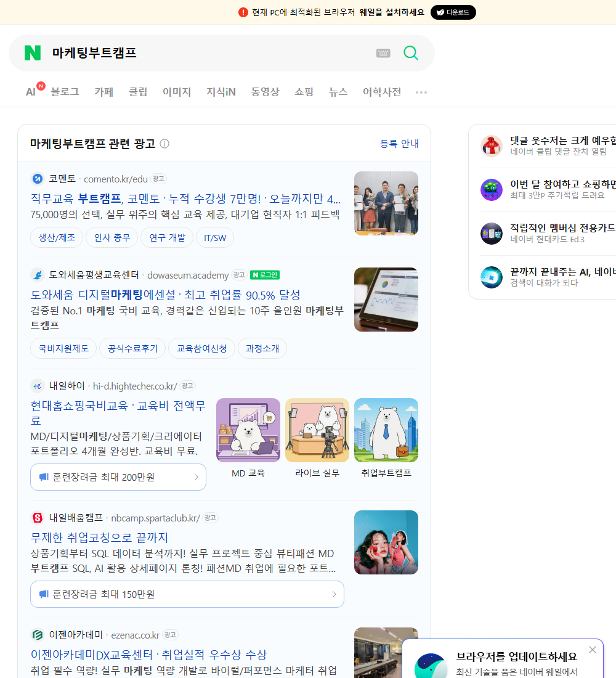616x678 pixels.
Task: Open the 코멘토 group photo thumbnail
Action: coord(386,203)
